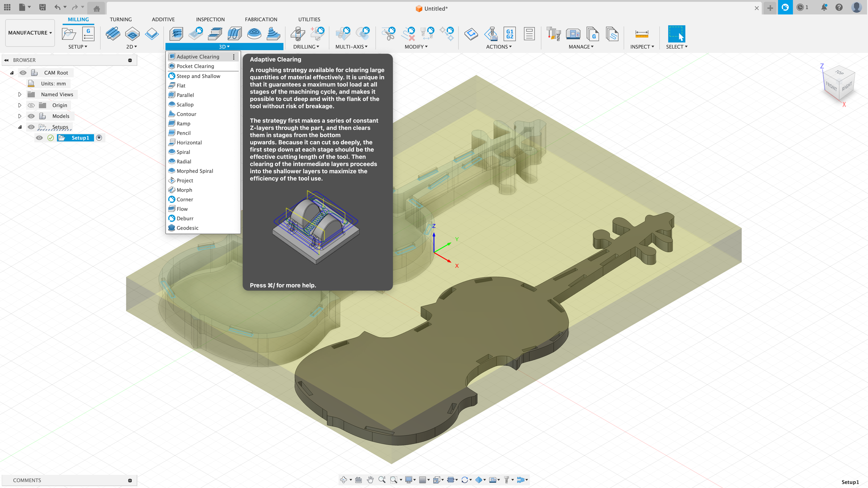868x488 pixels.
Task: Toggle the Origin visibility eye icon
Action: (31, 105)
